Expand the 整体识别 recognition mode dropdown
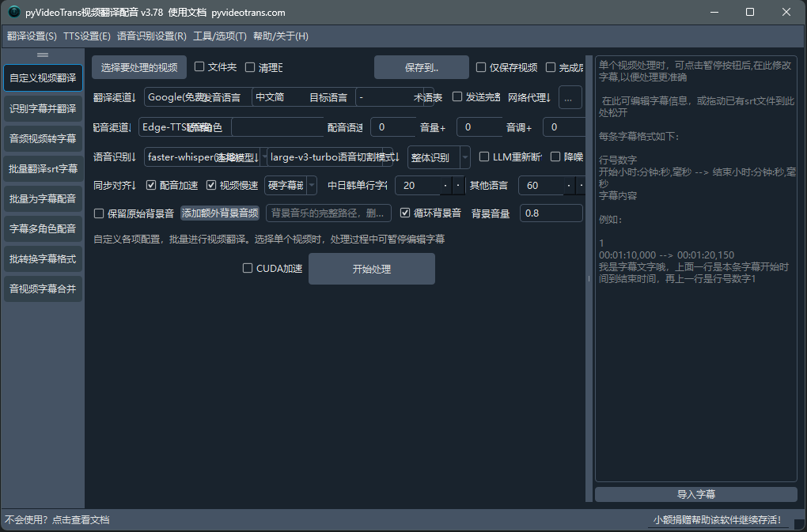 click(464, 157)
